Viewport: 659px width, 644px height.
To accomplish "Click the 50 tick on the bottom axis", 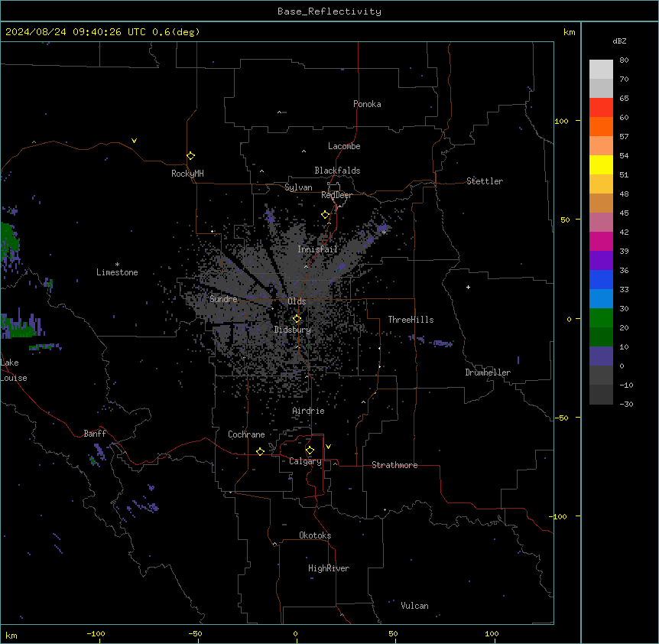I will tap(393, 633).
